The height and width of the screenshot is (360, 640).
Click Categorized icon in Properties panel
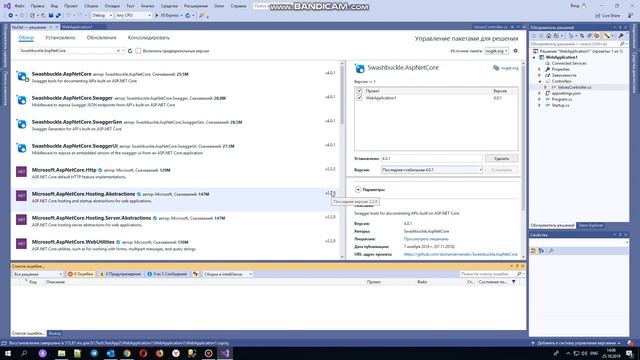tap(533, 251)
